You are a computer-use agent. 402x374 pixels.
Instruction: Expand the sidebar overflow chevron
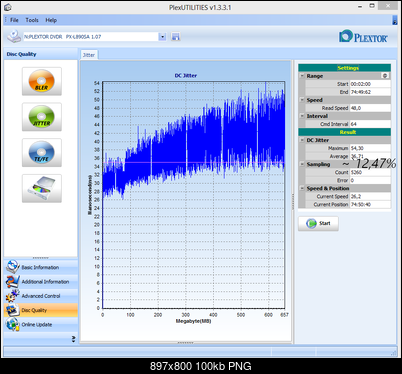[73, 339]
